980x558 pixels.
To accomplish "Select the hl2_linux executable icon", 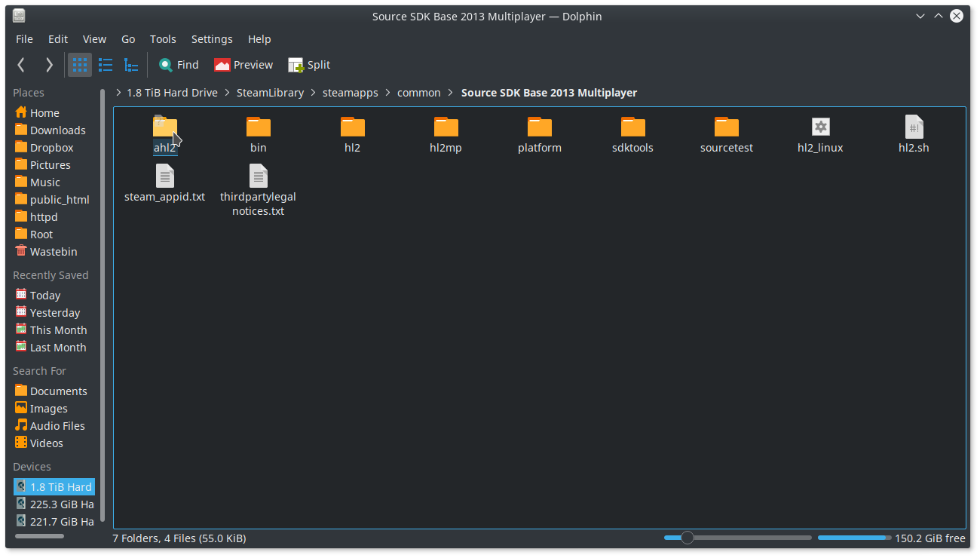I will click(x=820, y=127).
